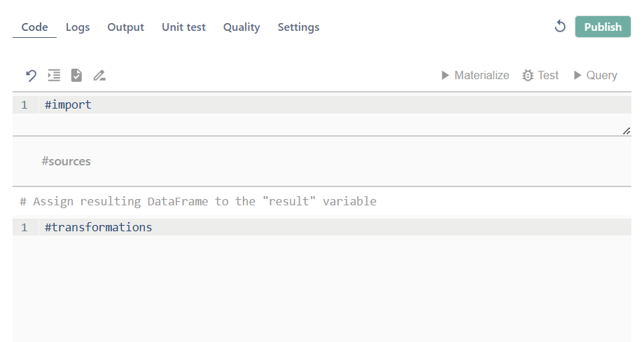Click the #sources section text

tap(66, 161)
